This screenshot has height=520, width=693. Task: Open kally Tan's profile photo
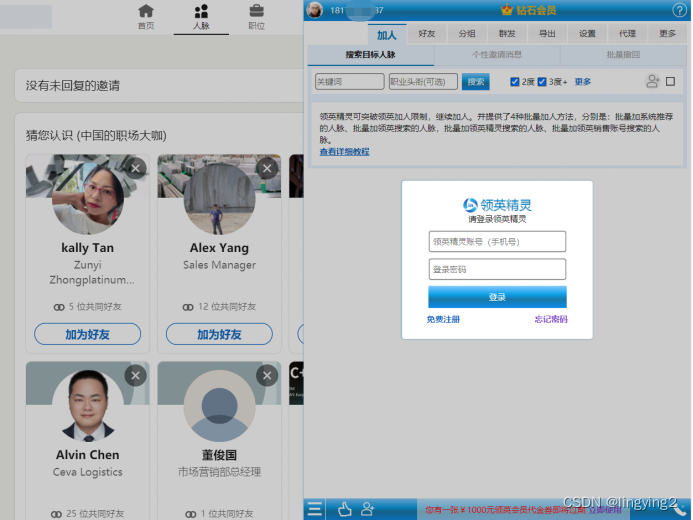coord(88,199)
